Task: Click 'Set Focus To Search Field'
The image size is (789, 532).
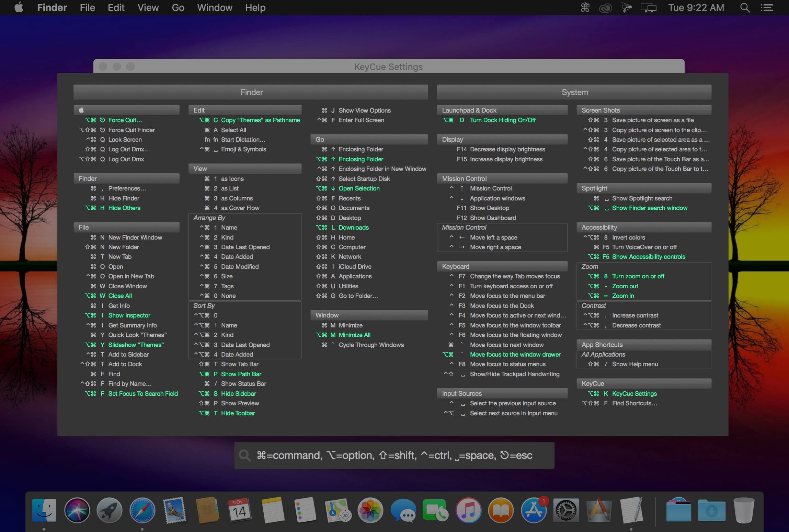Action: point(143,394)
